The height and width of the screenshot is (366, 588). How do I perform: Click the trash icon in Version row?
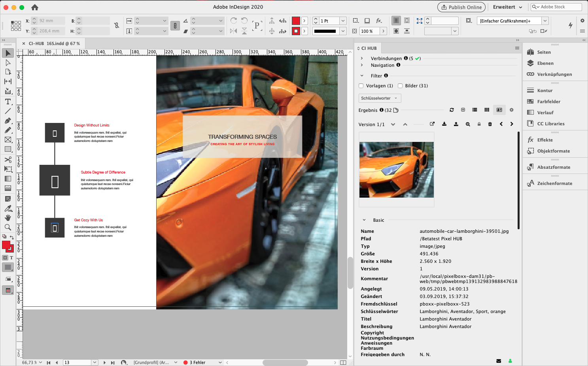[490, 124]
